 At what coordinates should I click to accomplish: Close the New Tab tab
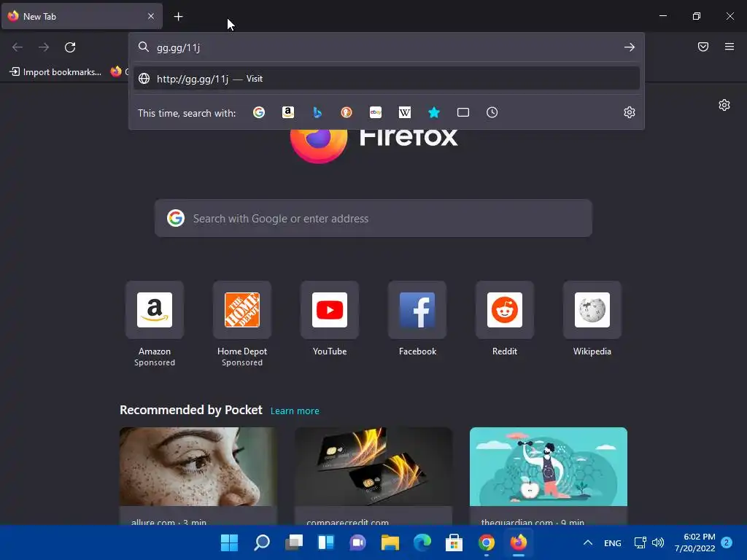pyautogui.click(x=150, y=16)
